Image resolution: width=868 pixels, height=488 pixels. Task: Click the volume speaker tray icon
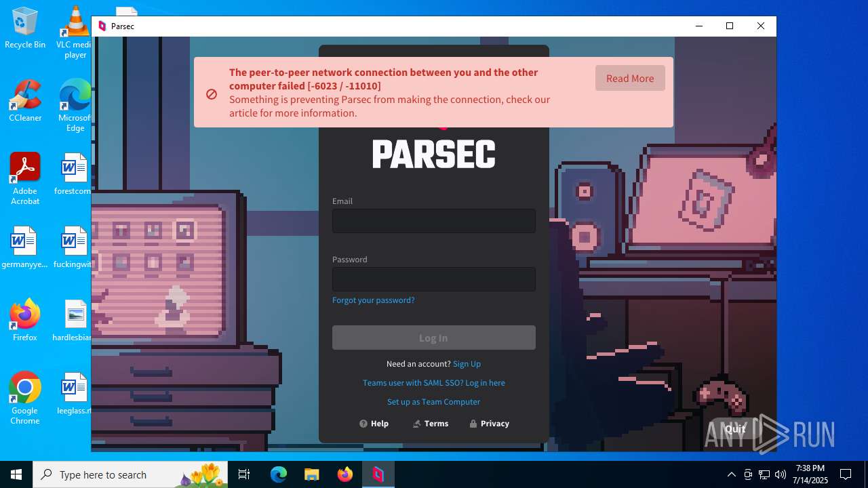781,474
